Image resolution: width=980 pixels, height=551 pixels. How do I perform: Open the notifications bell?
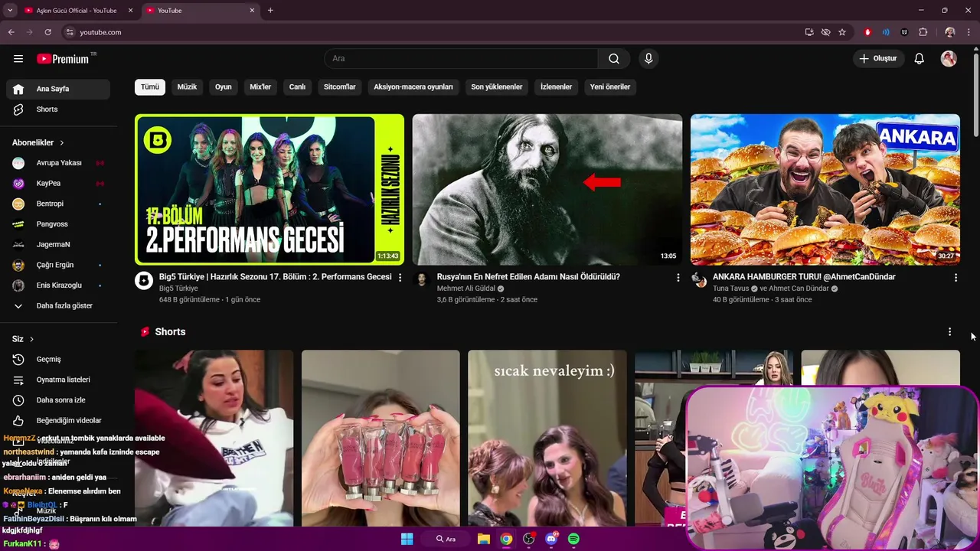point(920,59)
